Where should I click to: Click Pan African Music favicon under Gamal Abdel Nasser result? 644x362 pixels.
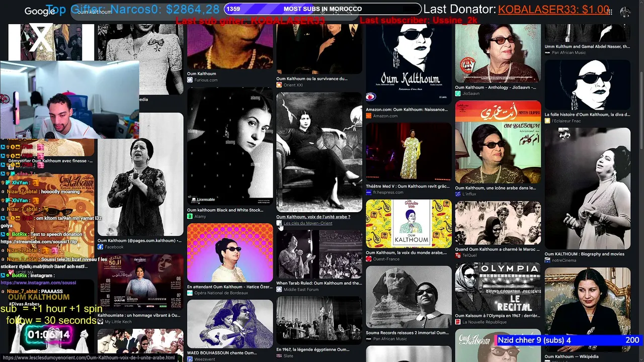tap(547, 52)
